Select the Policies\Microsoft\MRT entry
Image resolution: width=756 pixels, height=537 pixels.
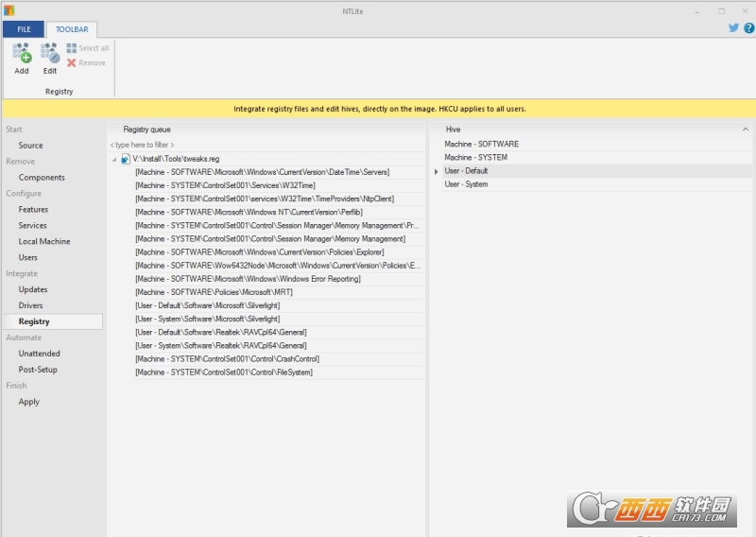(x=279, y=292)
